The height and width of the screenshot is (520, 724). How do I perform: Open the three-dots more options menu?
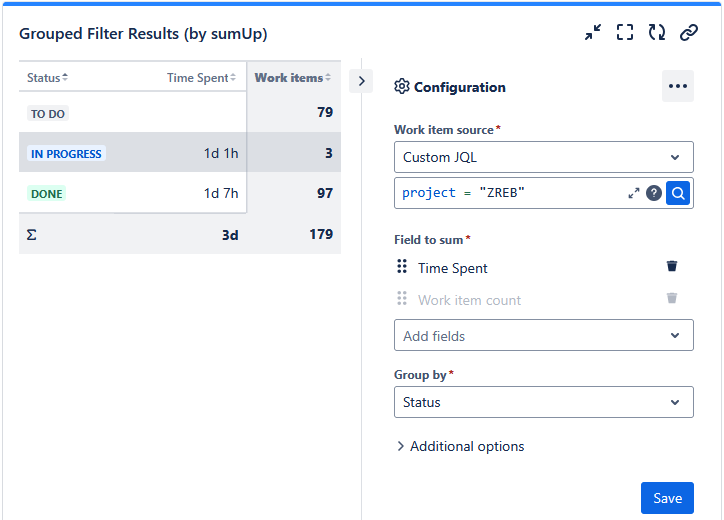(678, 86)
